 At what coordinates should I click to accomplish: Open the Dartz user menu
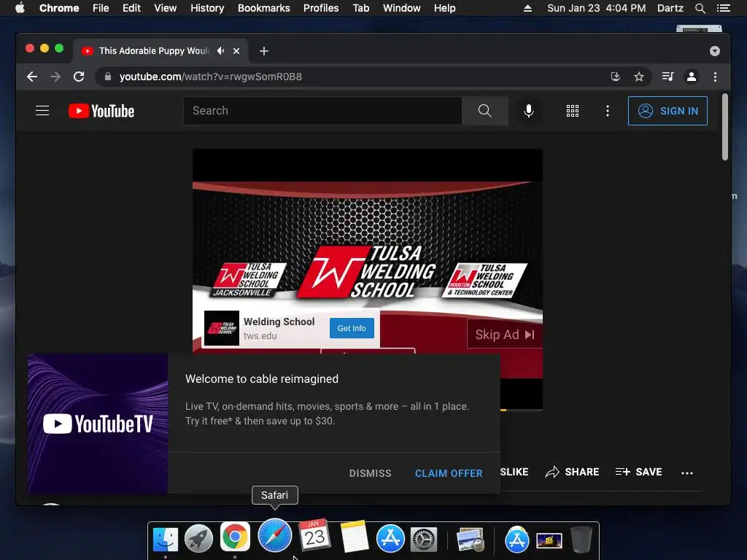(x=670, y=8)
